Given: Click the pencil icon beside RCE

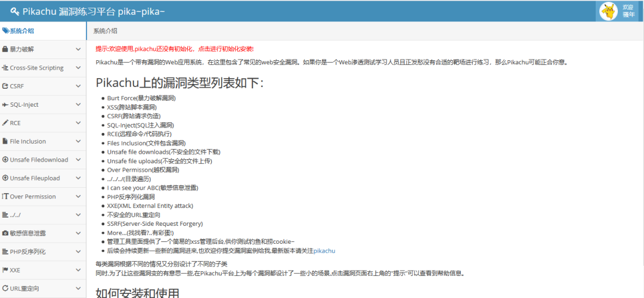Looking at the screenshot, I should 5,123.
